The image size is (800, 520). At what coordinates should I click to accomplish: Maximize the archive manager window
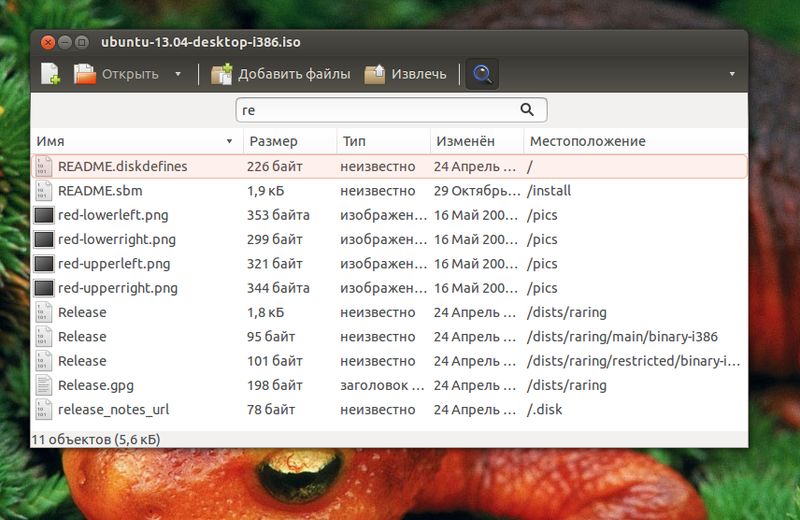click(x=82, y=42)
